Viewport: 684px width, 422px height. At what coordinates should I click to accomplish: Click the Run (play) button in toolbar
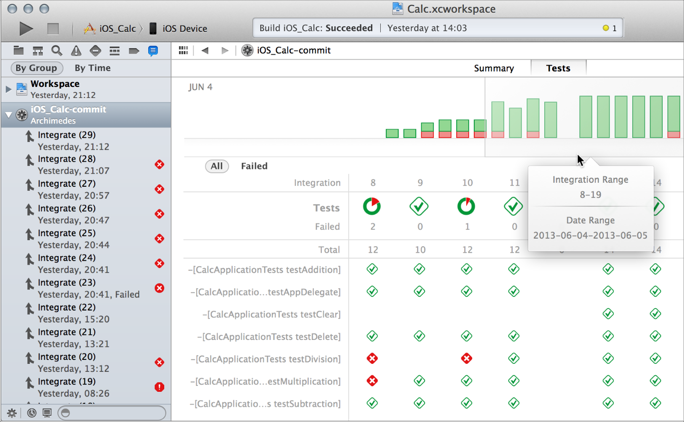click(26, 28)
